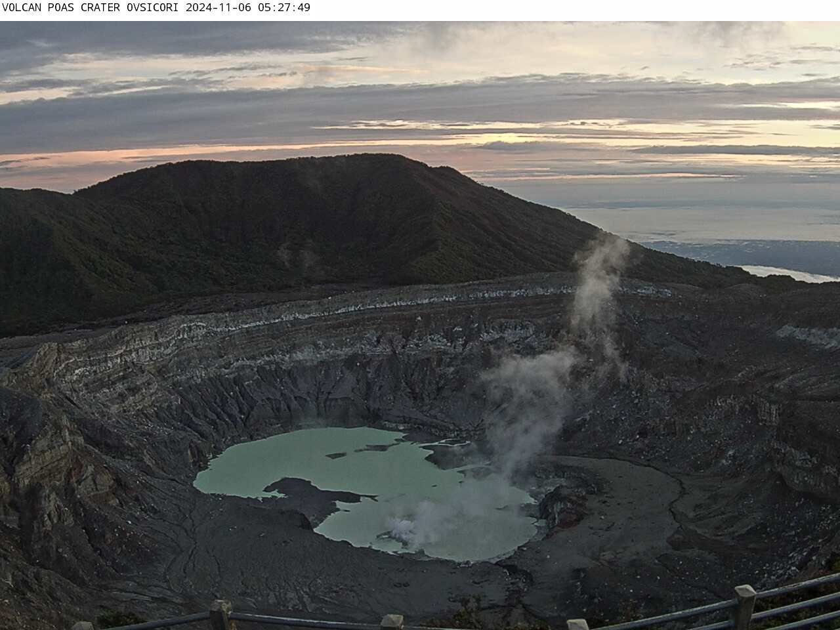840x630 pixels.
Task: Click the 'VOLCAN POAS CRATER OVSICORI' caption text
Action: [92, 8]
